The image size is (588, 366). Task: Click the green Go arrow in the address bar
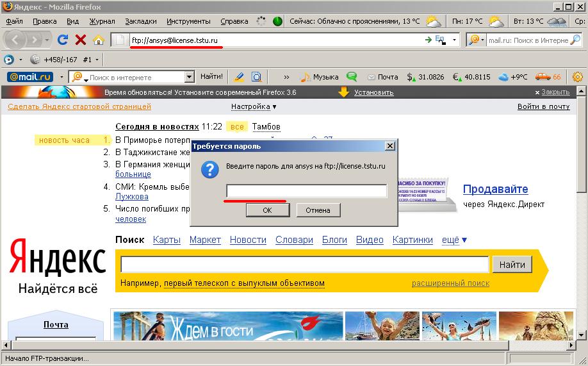pyautogui.click(x=429, y=39)
